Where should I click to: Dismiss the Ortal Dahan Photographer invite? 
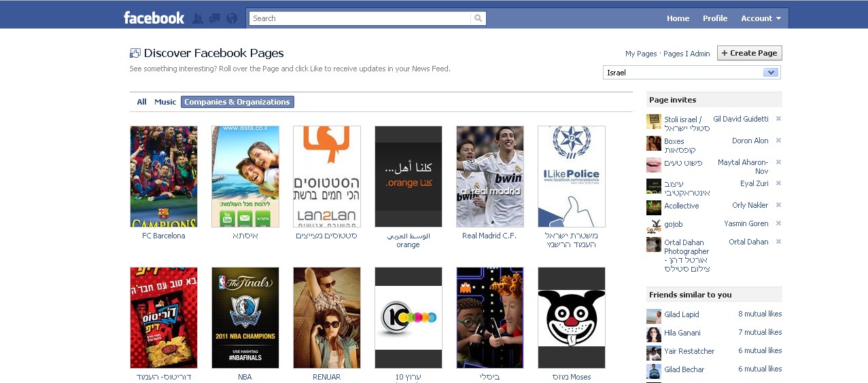[778, 242]
